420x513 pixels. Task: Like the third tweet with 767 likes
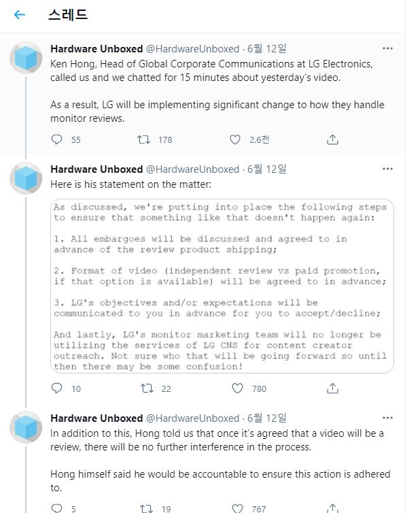[x=237, y=508]
